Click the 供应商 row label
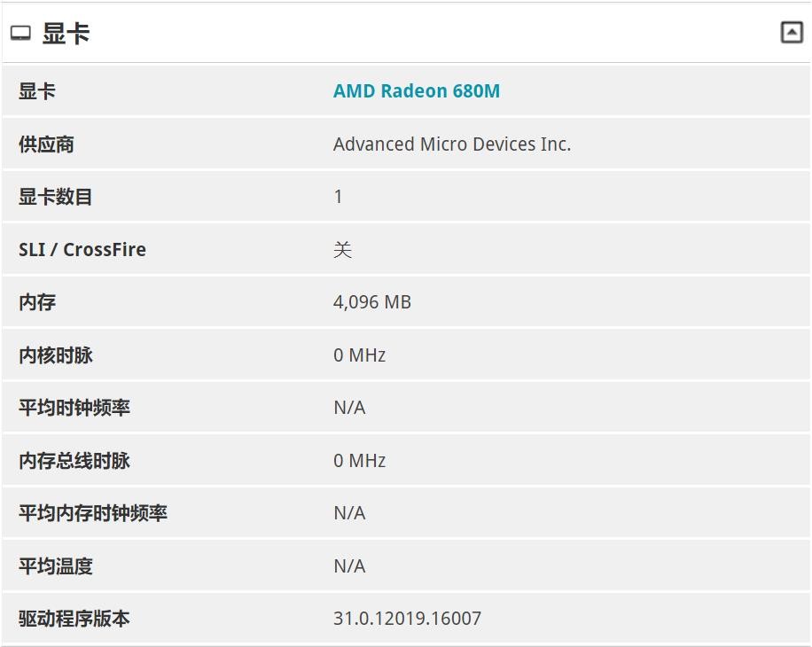 tap(46, 144)
